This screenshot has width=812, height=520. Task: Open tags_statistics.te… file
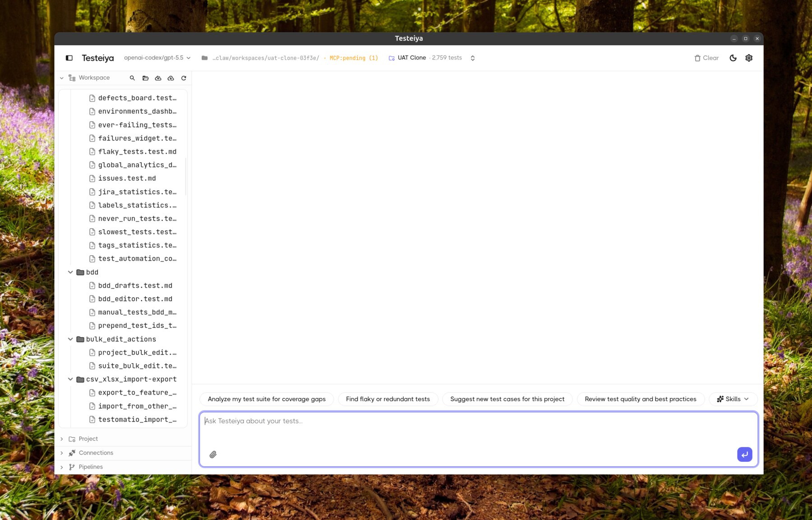point(133,245)
